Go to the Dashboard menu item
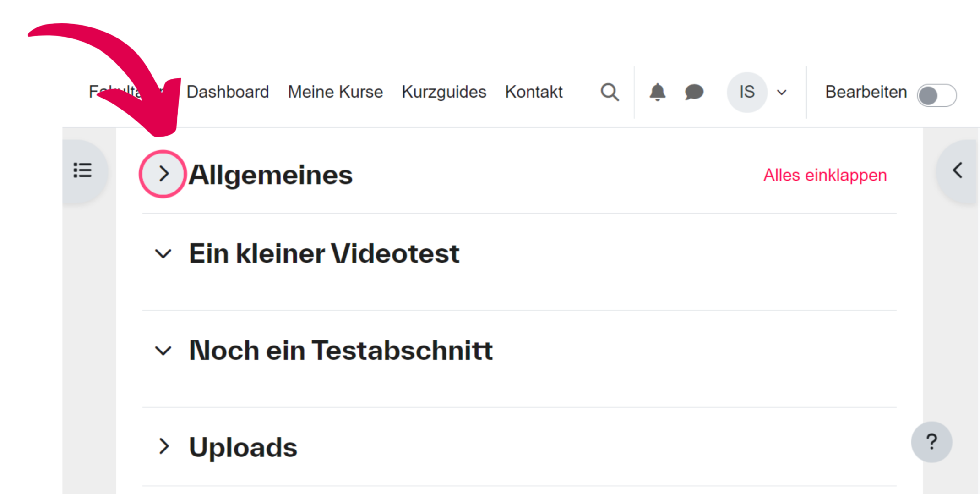 click(228, 92)
